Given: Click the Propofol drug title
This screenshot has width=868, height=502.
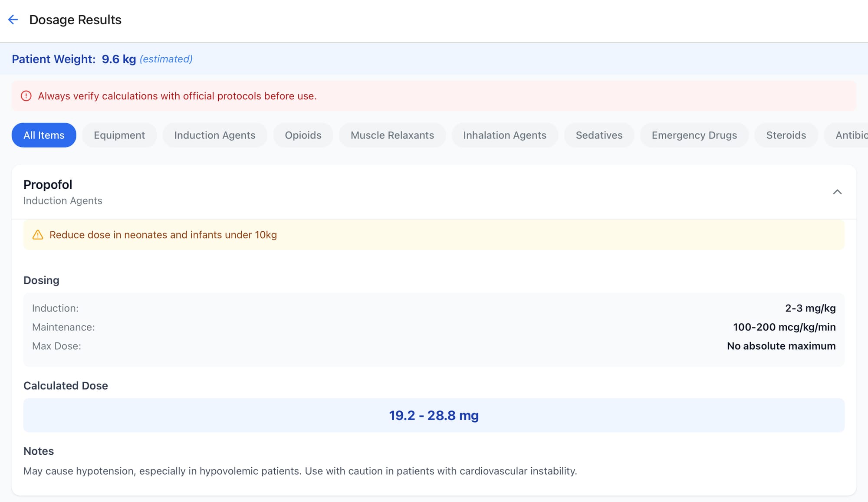Looking at the screenshot, I should click(x=48, y=184).
